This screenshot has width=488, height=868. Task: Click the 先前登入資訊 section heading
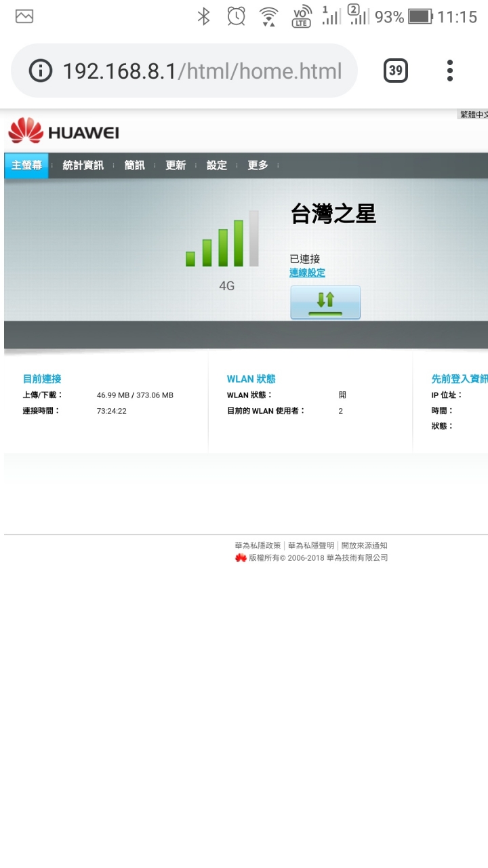pyautogui.click(x=460, y=379)
